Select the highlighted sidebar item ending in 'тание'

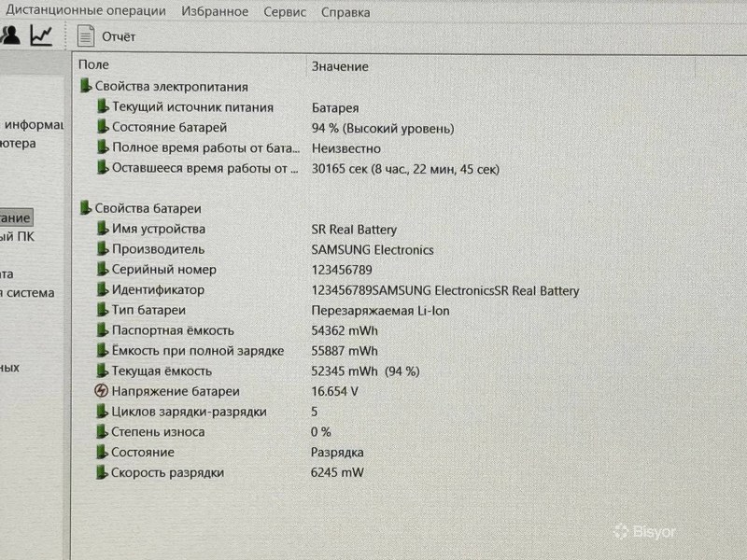(x=16, y=217)
